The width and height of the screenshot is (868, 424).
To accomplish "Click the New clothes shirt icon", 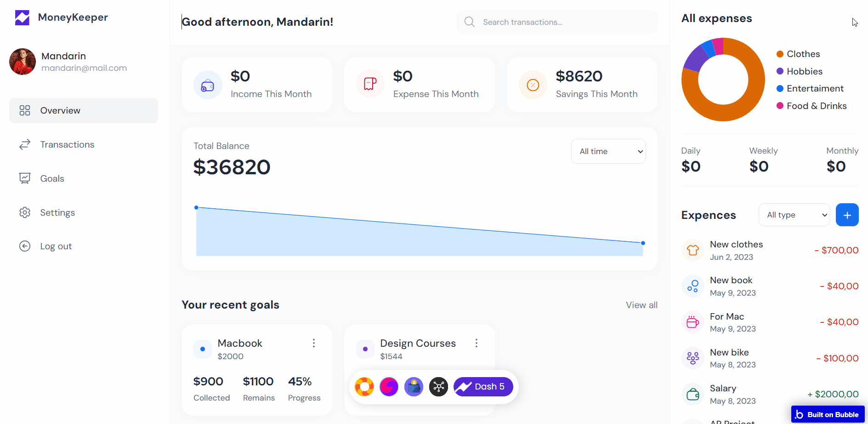I will coord(693,250).
